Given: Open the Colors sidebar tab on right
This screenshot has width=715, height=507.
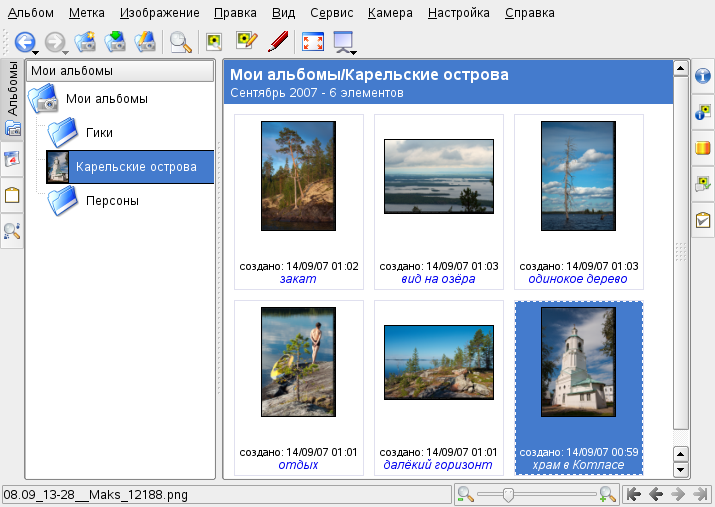Looking at the screenshot, I should click(x=703, y=148).
